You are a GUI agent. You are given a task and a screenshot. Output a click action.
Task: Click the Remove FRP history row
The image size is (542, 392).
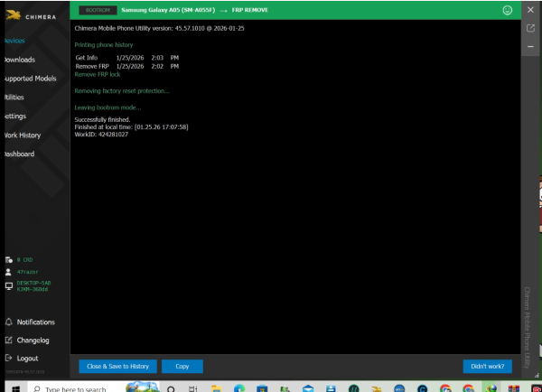click(126, 66)
